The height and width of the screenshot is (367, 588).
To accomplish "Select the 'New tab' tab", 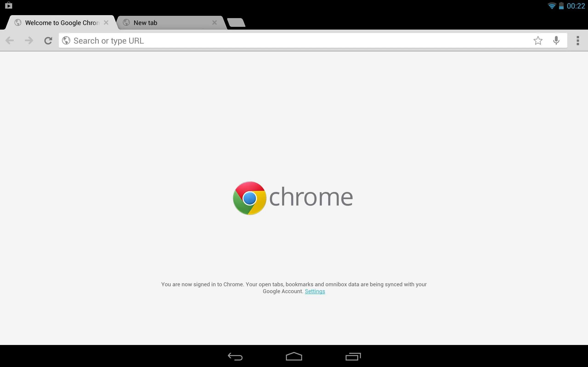I will (x=169, y=22).
